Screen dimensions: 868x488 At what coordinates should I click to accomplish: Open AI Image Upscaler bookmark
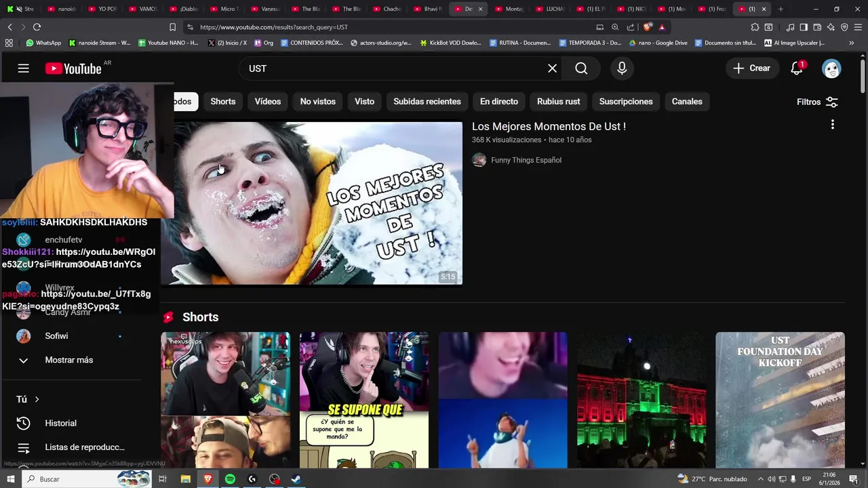click(794, 43)
